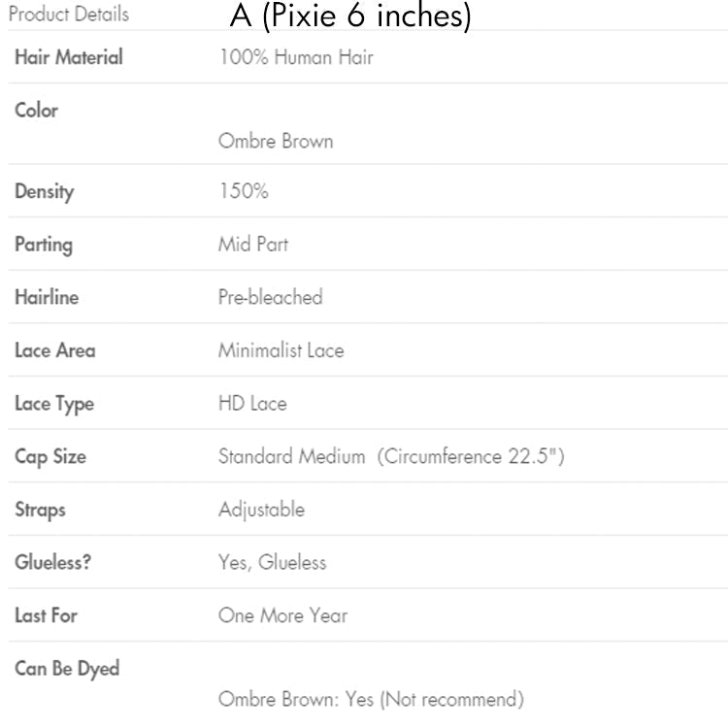Click the "Product Details" heading
This screenshot has width=728, height=728.
pos(68,15)
